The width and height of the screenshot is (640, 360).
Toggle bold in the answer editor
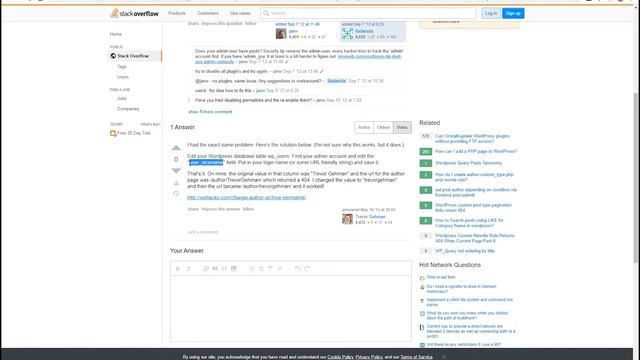point(178,269)
